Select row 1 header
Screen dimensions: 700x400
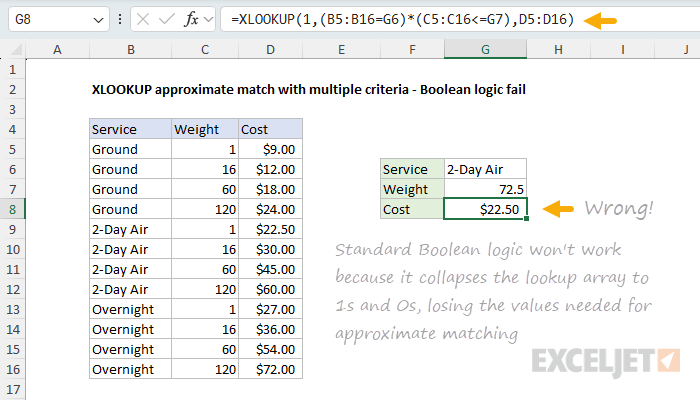[x=12, y=70]
